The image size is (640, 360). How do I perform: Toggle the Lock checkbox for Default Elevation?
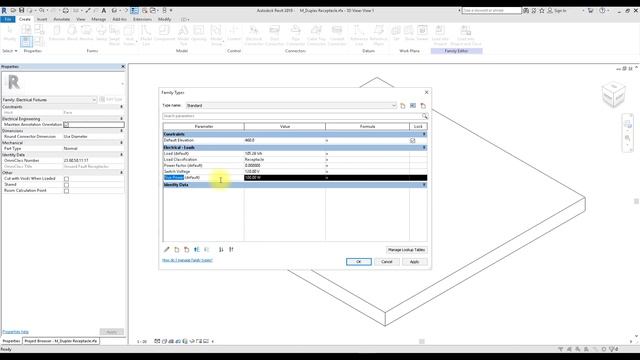click(413, 140)
